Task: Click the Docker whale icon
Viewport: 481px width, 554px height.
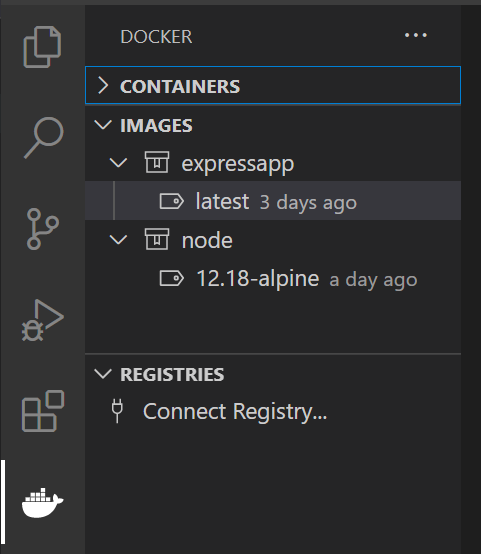Action: pyautogui.click(x=42, y=502)
